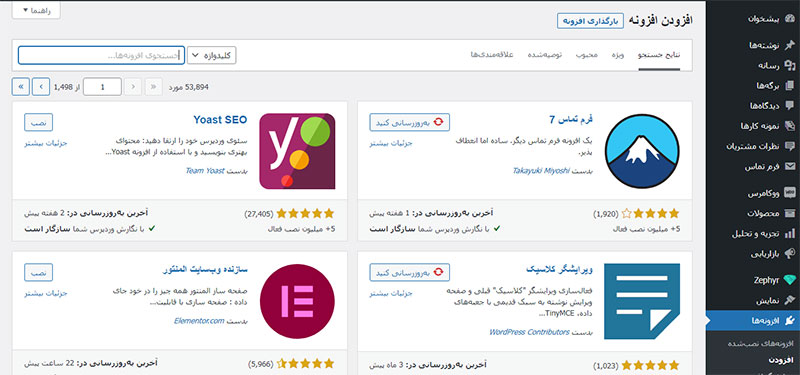Viewport: 800px width, 375px height.
Task: Click the ویرایشگر کلاسیک plugin logo
Action: pyautogui.click(x=642, y=301)
